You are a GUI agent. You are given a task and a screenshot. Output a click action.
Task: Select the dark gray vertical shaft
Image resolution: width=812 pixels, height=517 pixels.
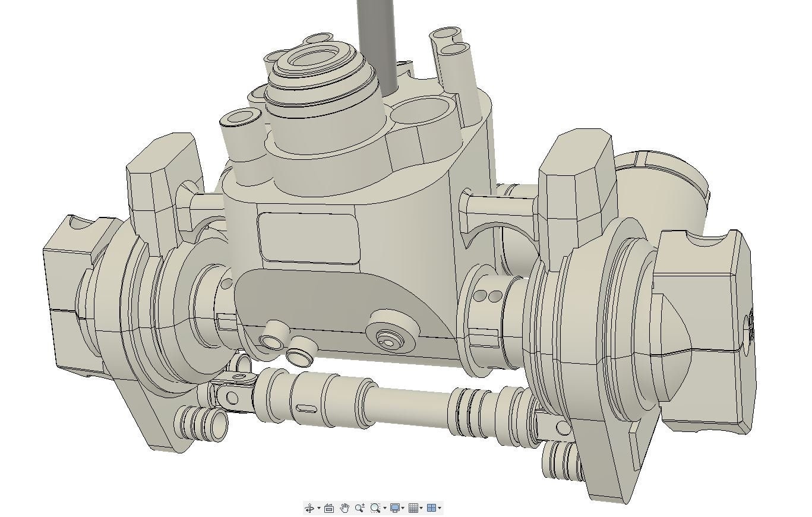click(x=375, y=42)
